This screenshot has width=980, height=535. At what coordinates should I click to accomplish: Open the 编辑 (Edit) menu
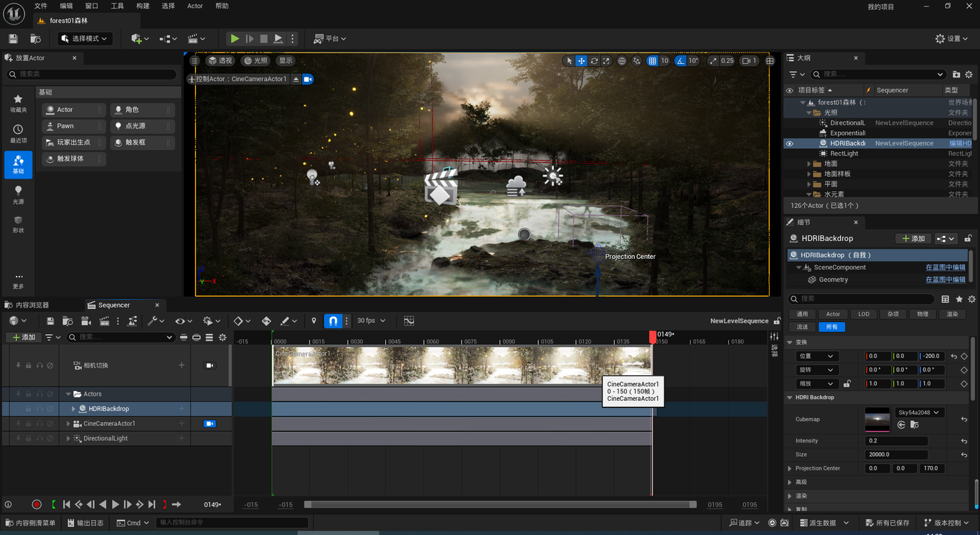[x=66, y=6]
